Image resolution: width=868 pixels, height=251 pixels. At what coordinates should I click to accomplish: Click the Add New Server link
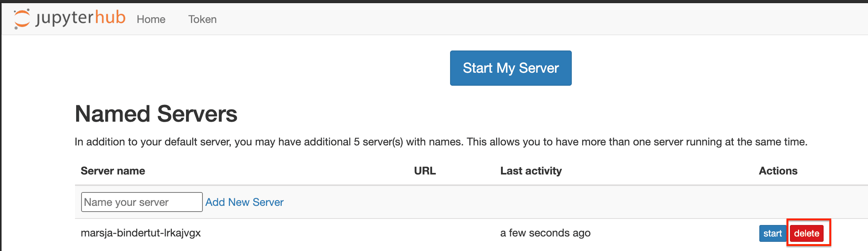(x=244, y=202)
